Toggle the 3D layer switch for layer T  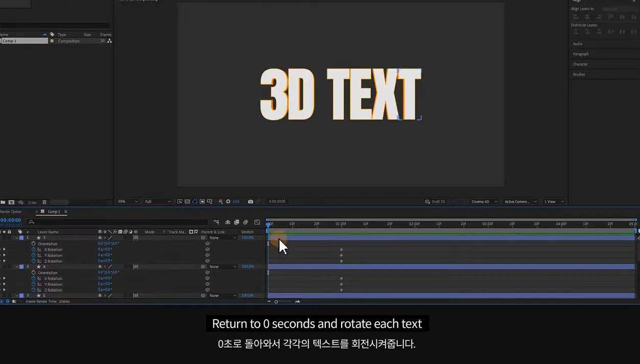click(135, 238)
